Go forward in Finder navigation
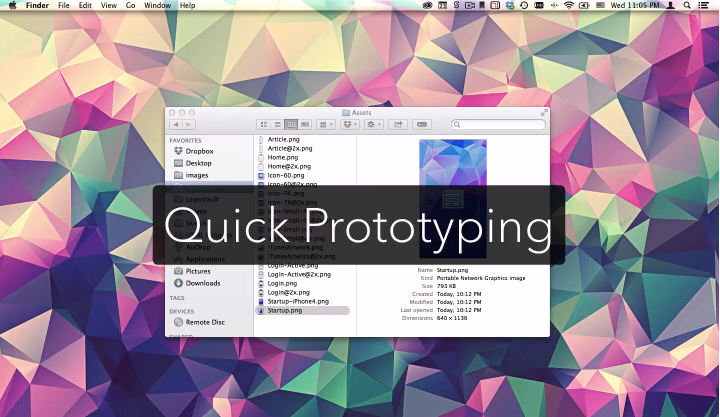The image size is (720, 417). point(189,124)
